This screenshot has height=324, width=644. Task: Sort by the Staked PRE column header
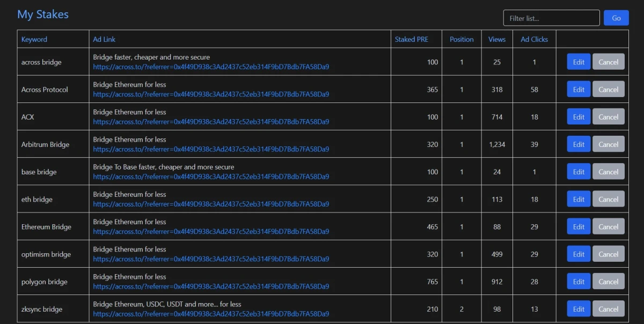412,39
